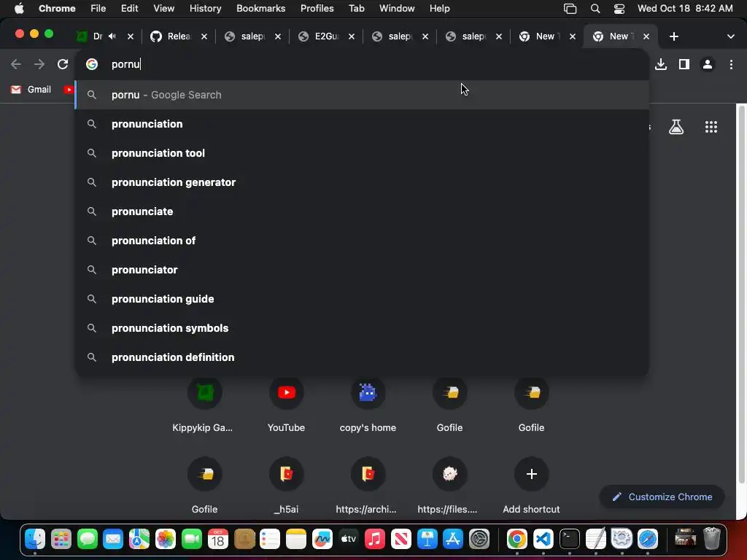Open the Apple menu
Screen dimensions: 747x560
click(19, 9)
